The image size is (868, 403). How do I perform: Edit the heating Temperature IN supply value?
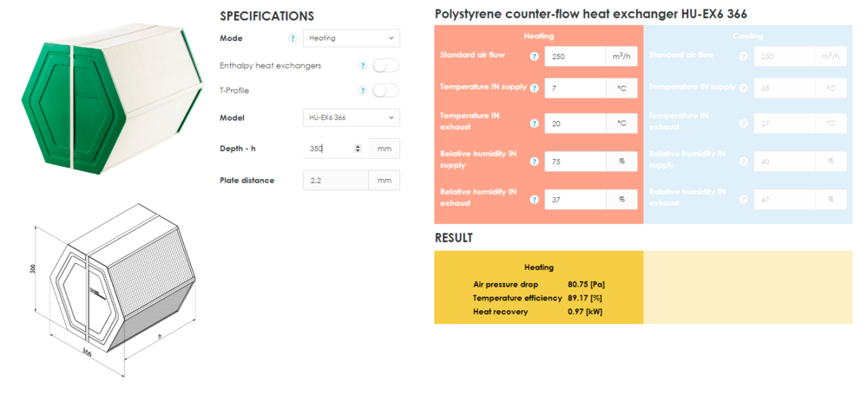574,88
